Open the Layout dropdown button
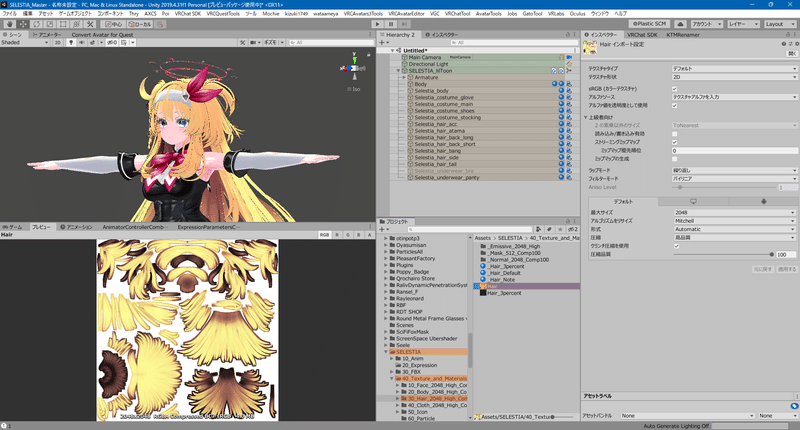The image size is (800, 430). [779, 24]
